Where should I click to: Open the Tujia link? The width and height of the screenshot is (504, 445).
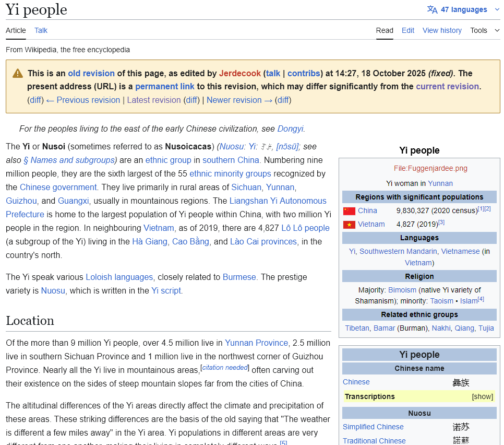pos(486,328)
